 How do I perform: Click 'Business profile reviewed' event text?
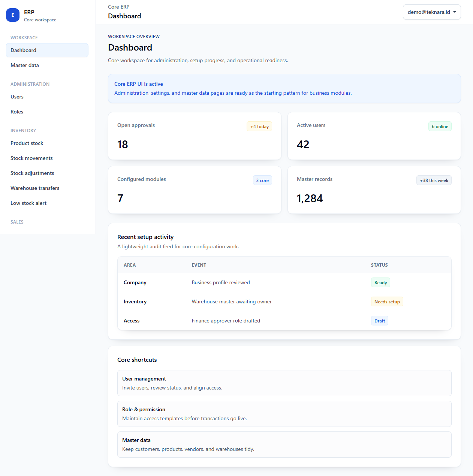pos(221,283)
